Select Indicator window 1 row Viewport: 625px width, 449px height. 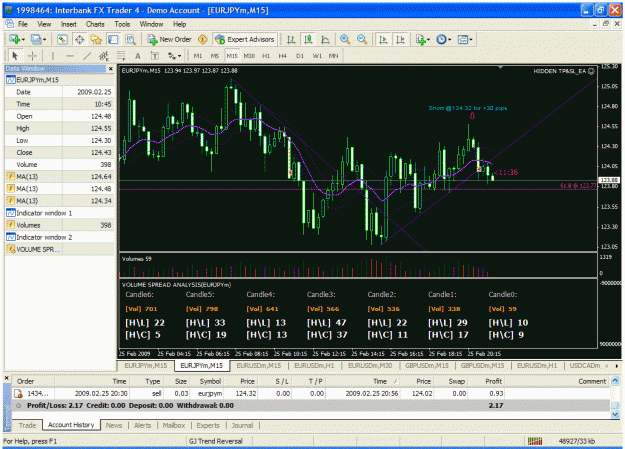click(x=60, y=213)
